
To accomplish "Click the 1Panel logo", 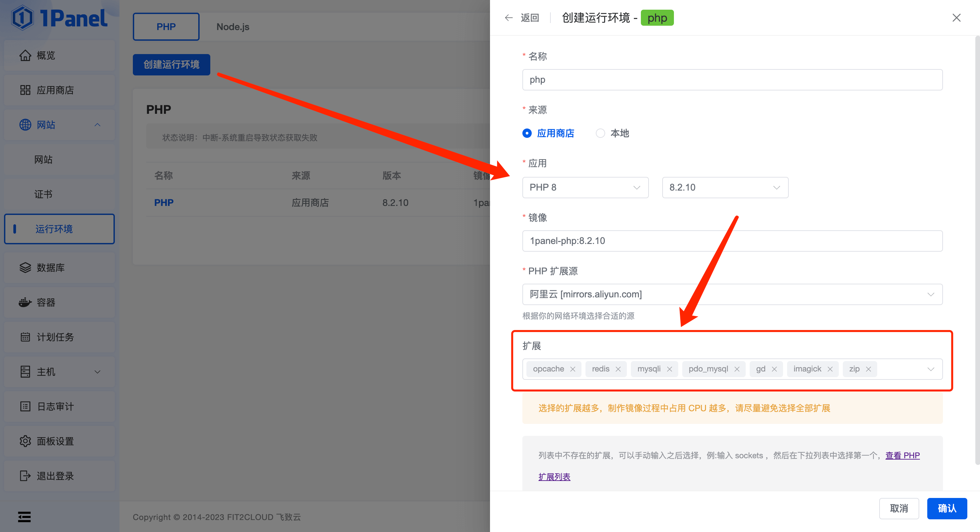I will tap(60, 18).
